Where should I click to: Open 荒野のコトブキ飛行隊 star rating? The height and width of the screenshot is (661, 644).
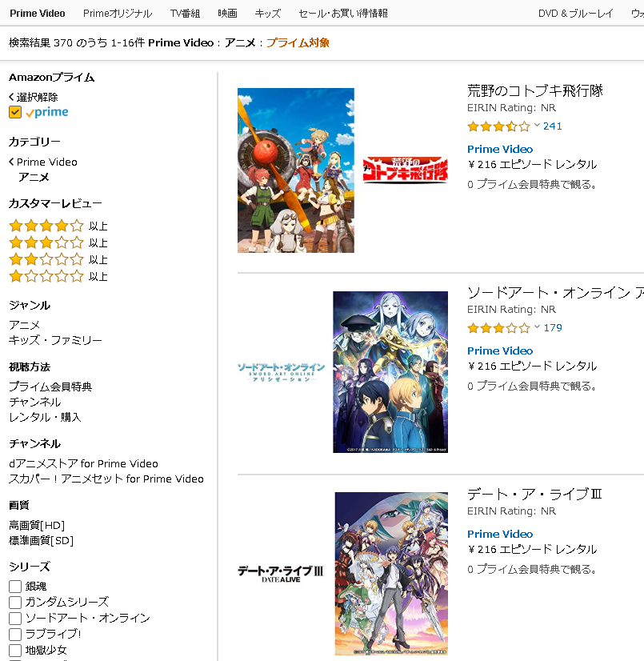point(498,126)
